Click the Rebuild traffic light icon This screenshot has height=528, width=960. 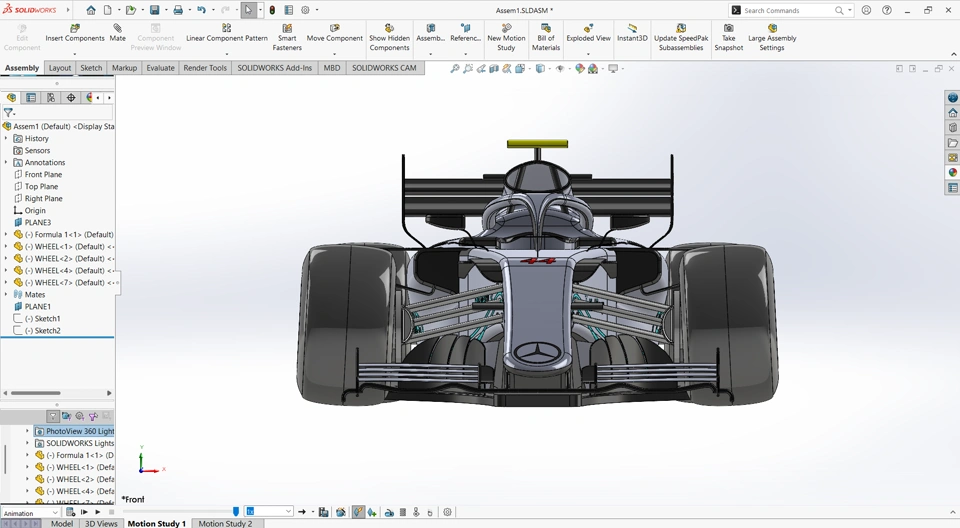point(272,10)
